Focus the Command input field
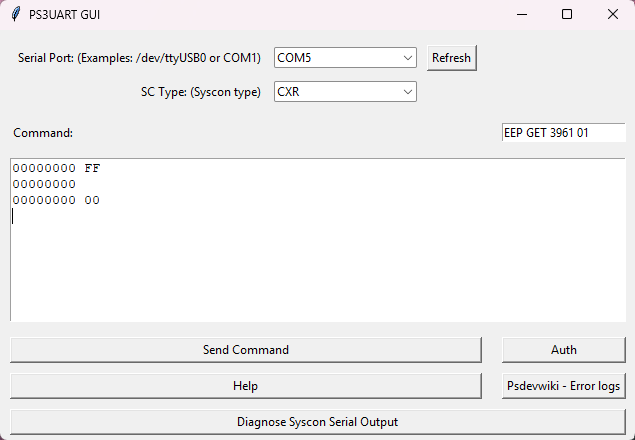This screenshot has width=635, height=440. coord(563,133)
